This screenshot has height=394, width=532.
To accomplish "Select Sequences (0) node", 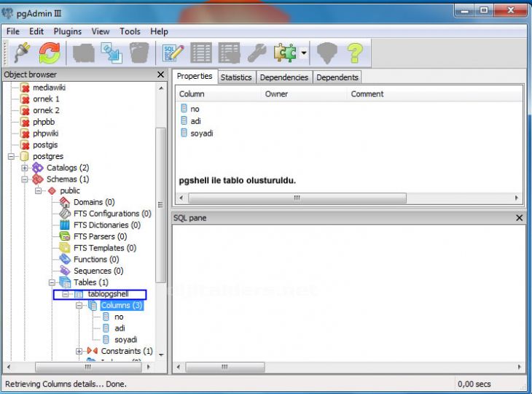I will pyautogui.click(x=98, y=271).
